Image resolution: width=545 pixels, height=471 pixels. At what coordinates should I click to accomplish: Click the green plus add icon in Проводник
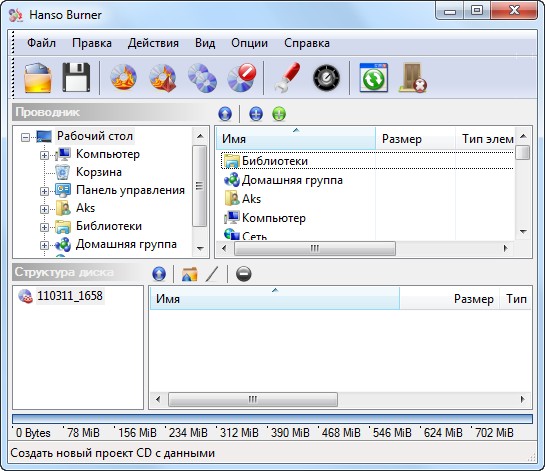pos(279,114)
